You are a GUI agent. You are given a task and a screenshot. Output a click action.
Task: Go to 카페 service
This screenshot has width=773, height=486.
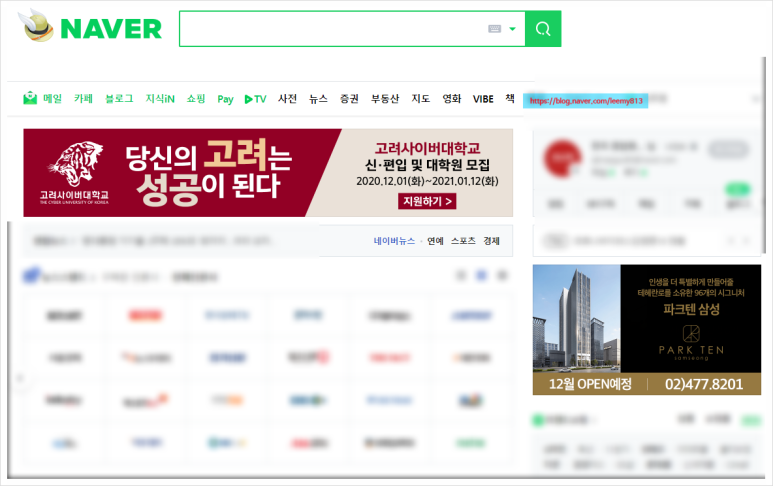(x=83, y=99)
